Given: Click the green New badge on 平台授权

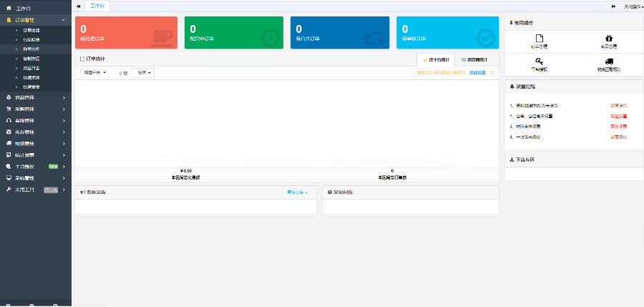Looking at the screenshot, I should click(53, 167).
